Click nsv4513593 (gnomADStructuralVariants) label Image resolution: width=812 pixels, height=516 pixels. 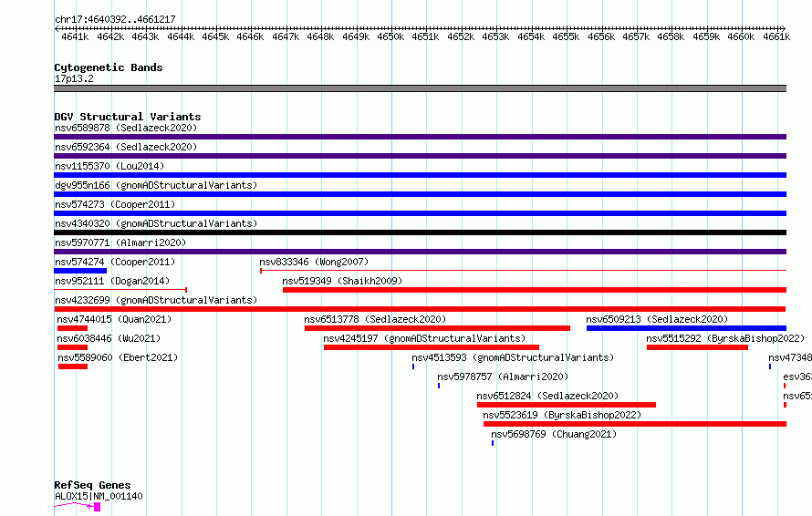click(513, 357)
